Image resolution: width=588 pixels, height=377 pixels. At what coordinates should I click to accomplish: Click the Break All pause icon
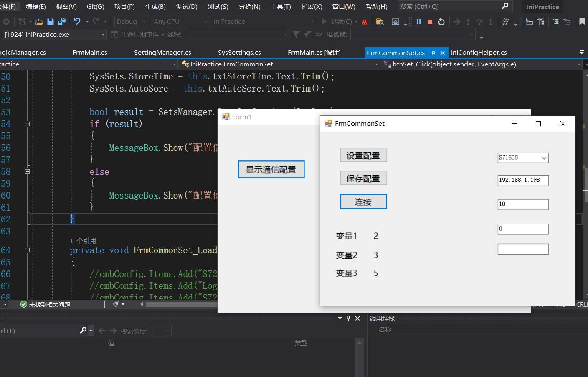click(x=419, y=22)
